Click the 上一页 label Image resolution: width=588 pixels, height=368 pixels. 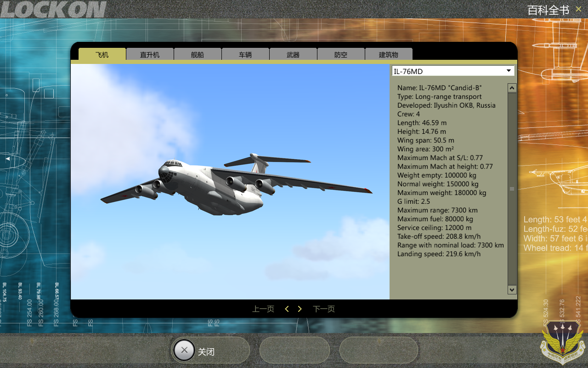[x=263, y=309]
